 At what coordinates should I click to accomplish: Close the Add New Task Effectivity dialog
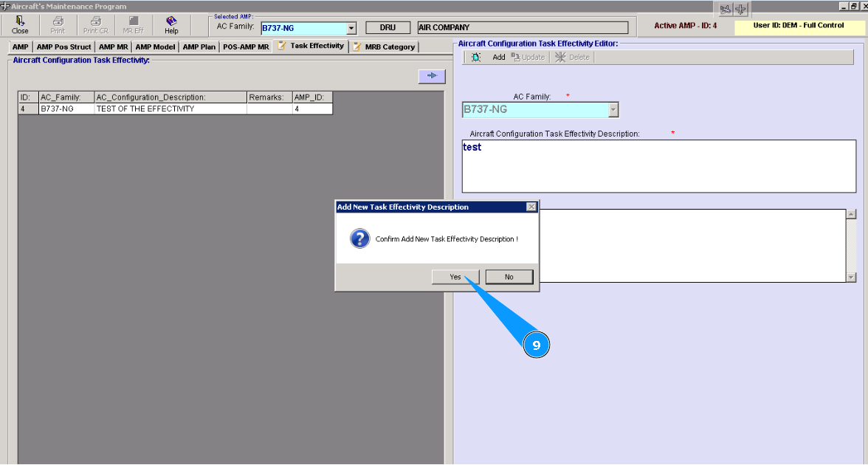point(531,207)
